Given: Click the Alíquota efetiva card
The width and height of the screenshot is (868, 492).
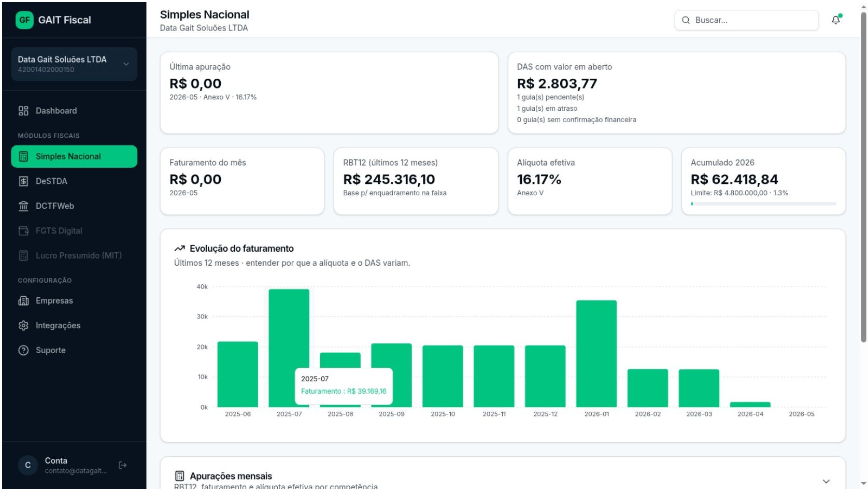Looking at the screenshot, I should pos(590,181).
